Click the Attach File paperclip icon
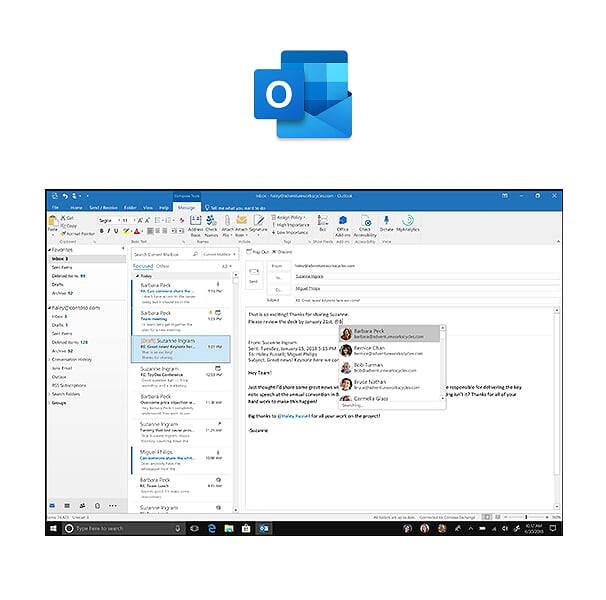 [227, 221]
